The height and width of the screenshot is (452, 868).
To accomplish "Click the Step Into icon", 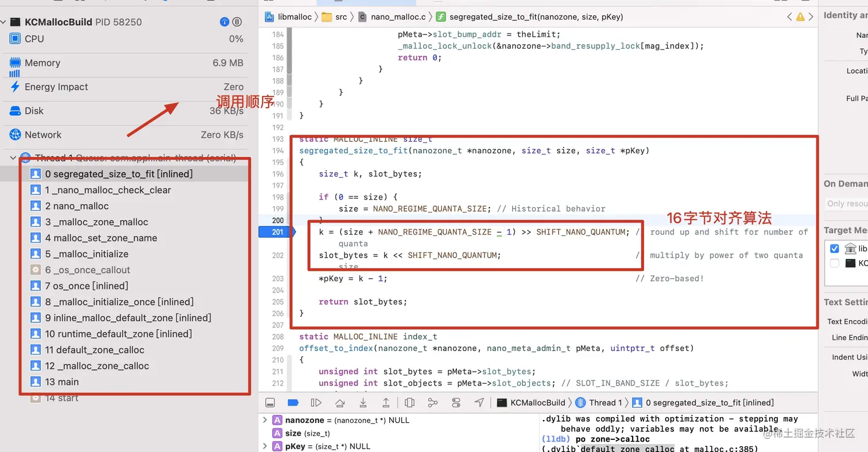I will coord(363,402).
